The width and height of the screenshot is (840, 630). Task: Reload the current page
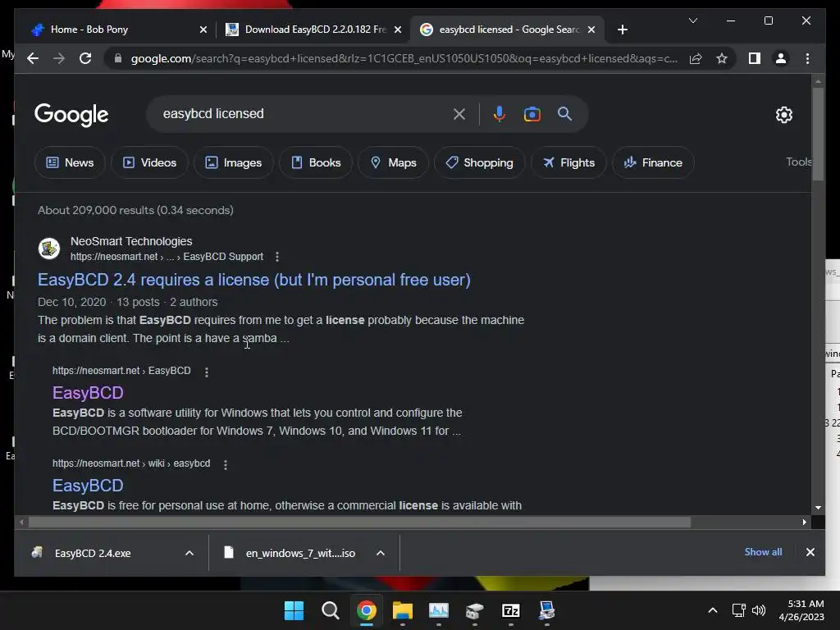click(85, 58)
